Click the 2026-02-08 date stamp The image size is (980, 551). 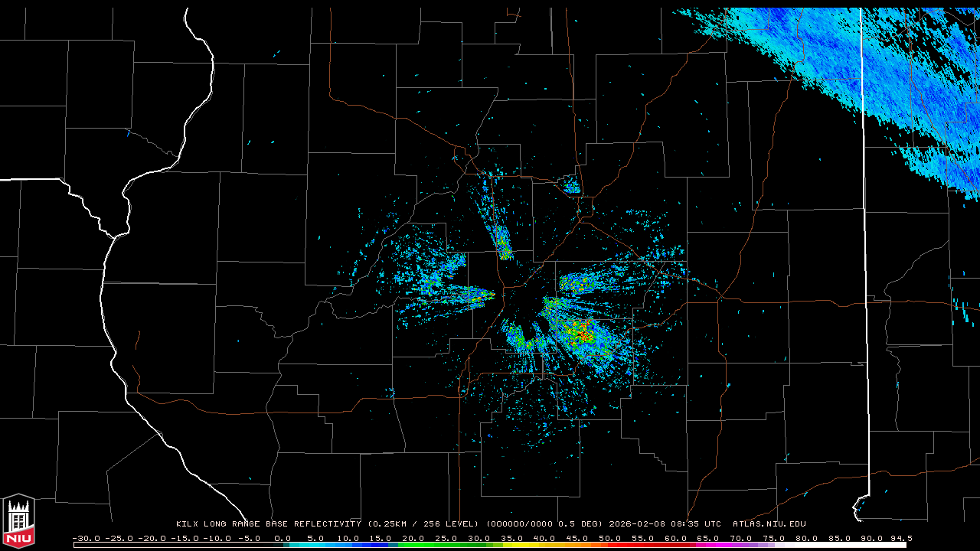pyautogui.click(x=637, y=524)
